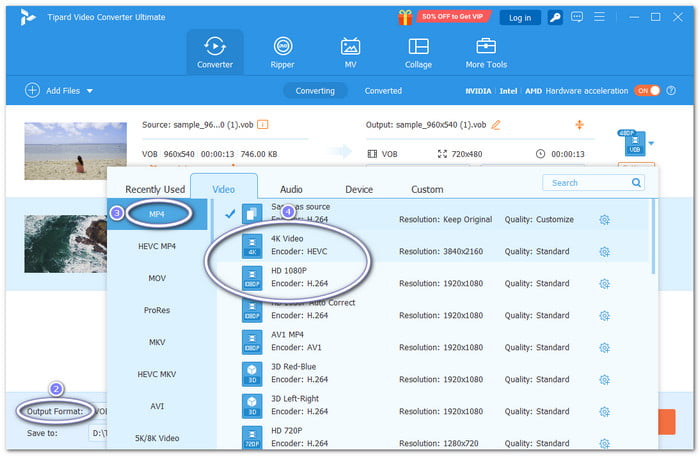Select AVI format category

pos(157,406)
